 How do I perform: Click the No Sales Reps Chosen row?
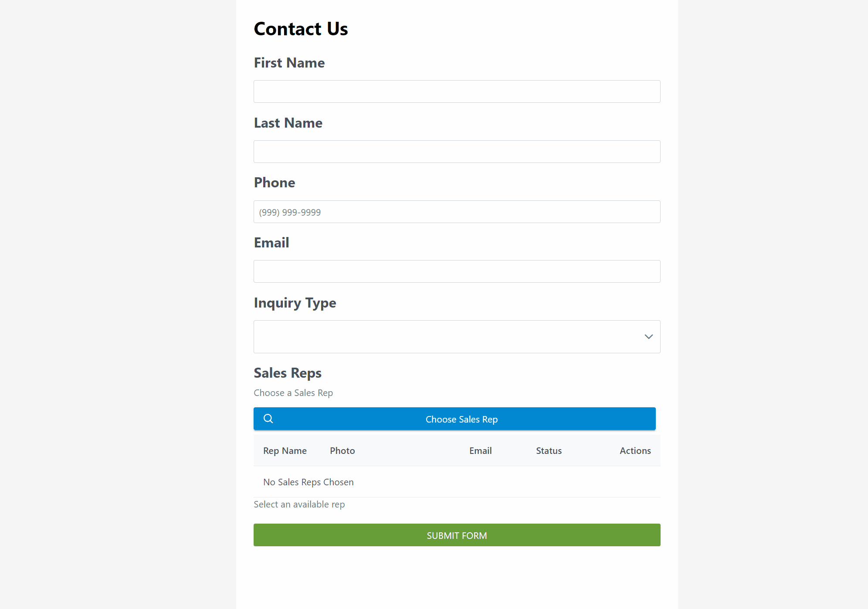(x=309, y=482)
